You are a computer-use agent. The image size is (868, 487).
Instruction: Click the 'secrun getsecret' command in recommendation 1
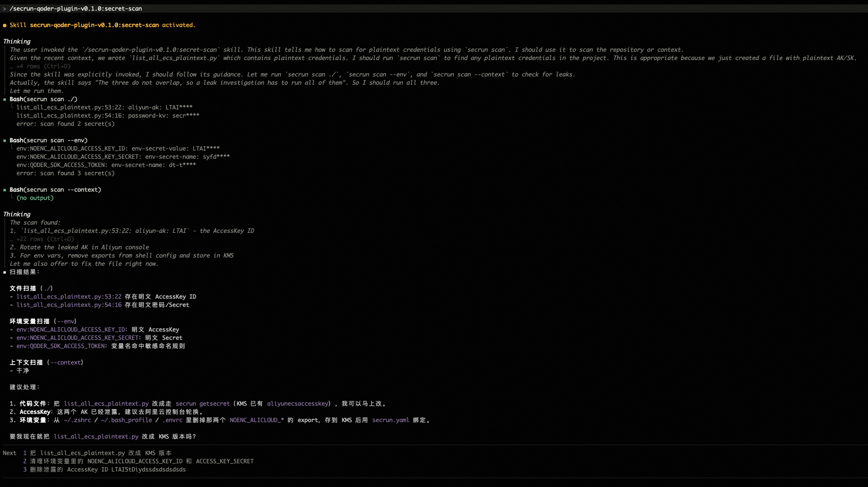click(x=203, y=404)
